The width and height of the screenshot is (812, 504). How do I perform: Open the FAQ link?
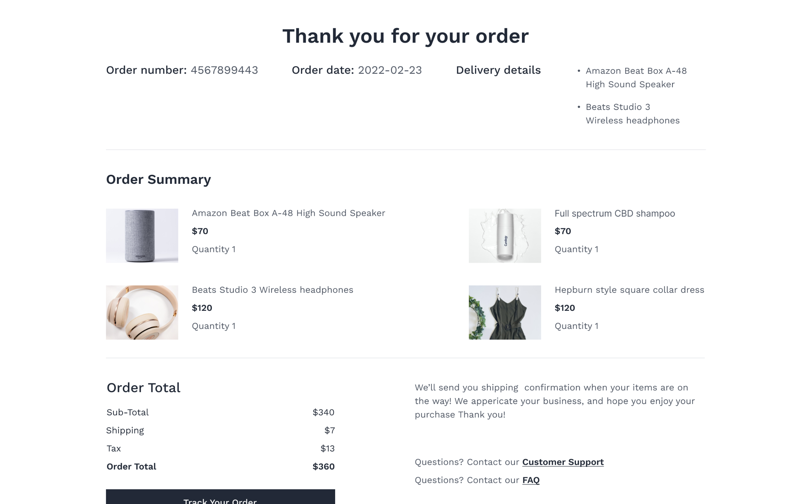[x=531, y=480]
